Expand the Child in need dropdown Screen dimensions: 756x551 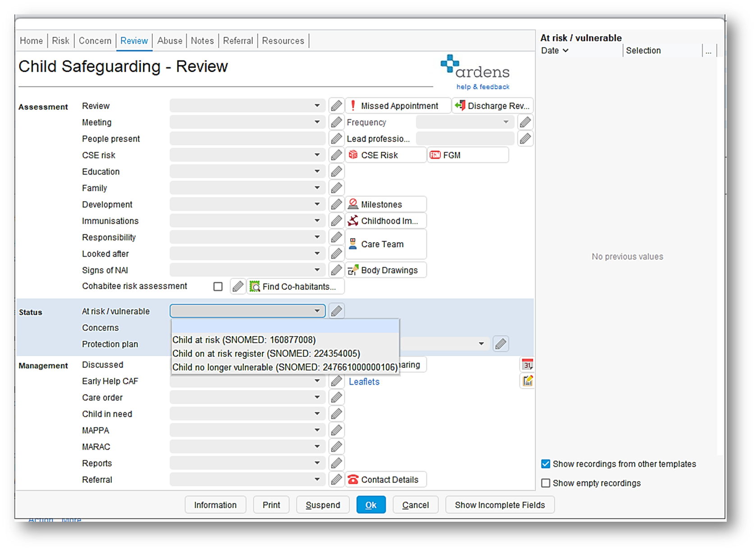pos(247,414)
